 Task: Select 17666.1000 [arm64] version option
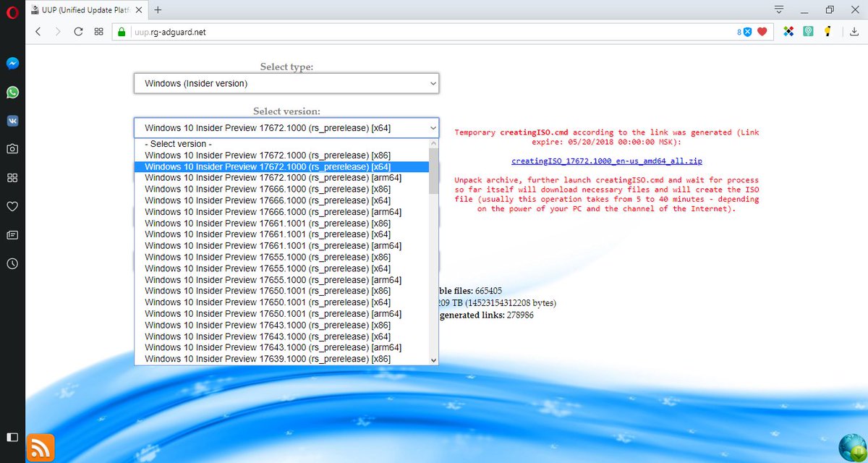click(x=281, y=211)
